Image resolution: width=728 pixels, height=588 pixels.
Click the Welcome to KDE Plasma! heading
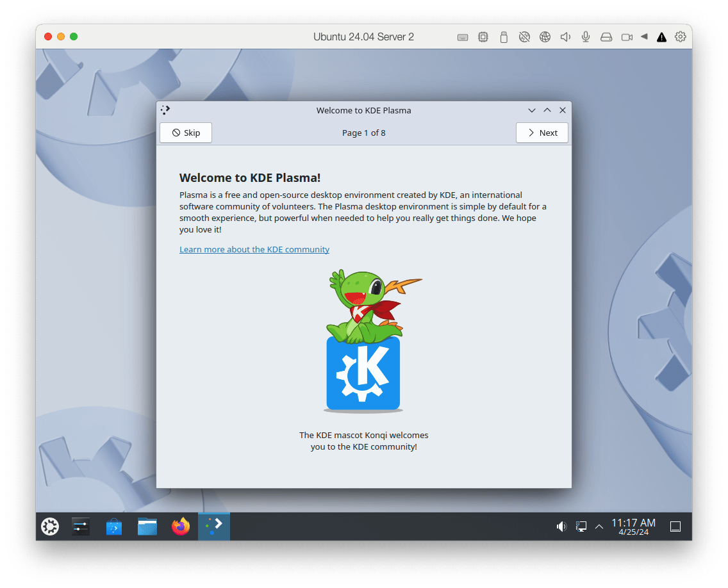coord(250,178)
